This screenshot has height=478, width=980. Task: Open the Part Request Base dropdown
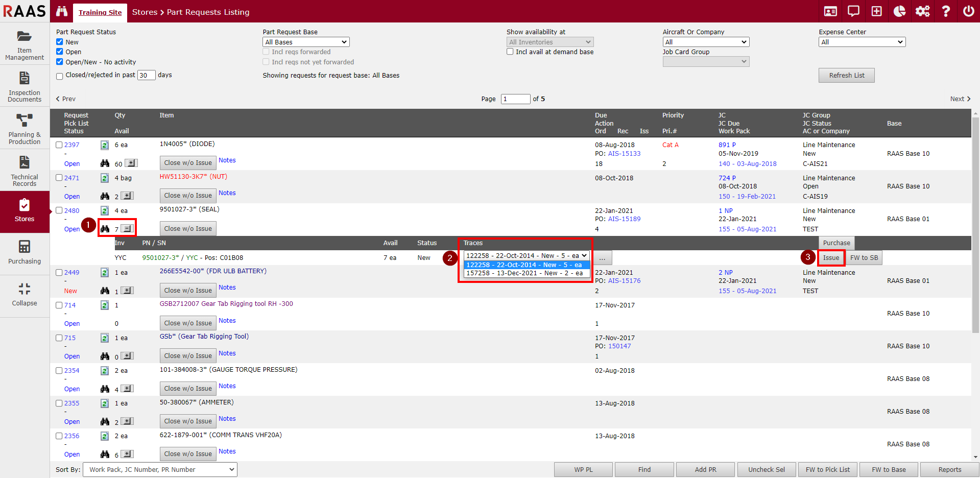(306, 42)
